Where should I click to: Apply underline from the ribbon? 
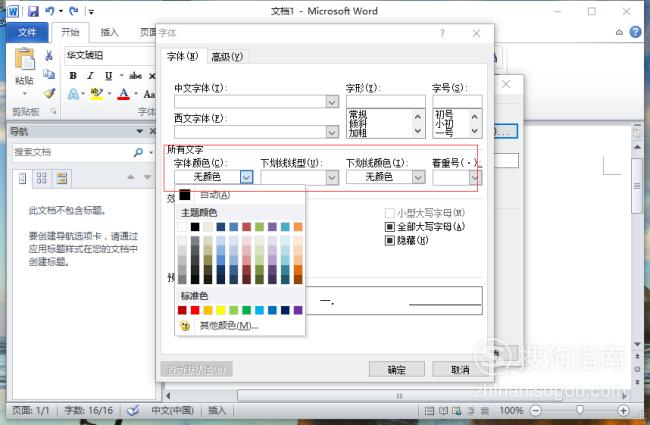[x=108, y=75]
